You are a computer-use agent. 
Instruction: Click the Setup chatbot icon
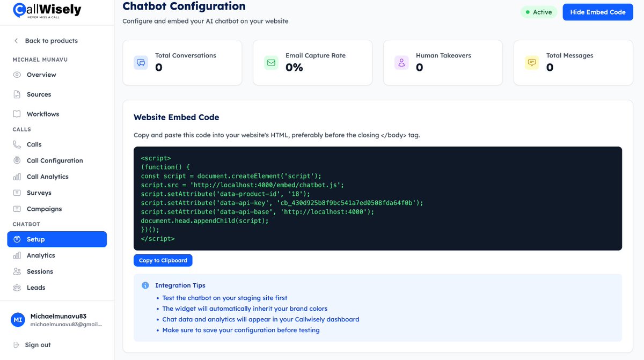tap(17, 239)
